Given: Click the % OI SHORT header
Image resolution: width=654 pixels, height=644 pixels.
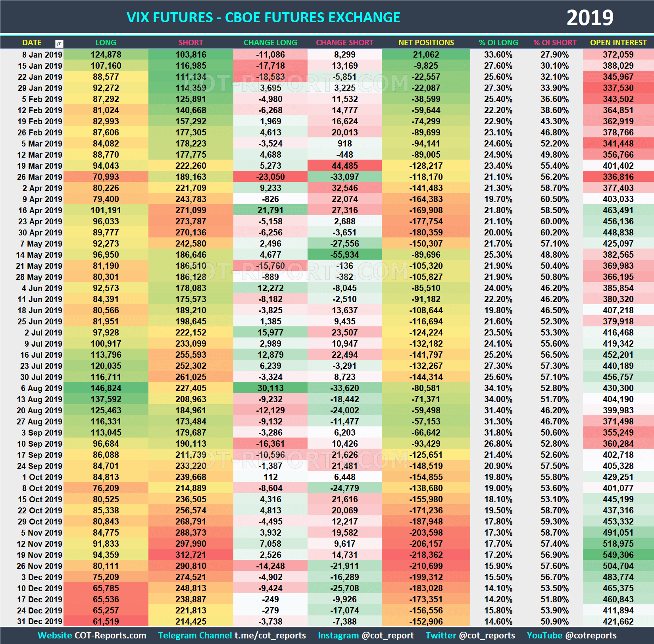Looking at the screenshot, I should [555, 42].
